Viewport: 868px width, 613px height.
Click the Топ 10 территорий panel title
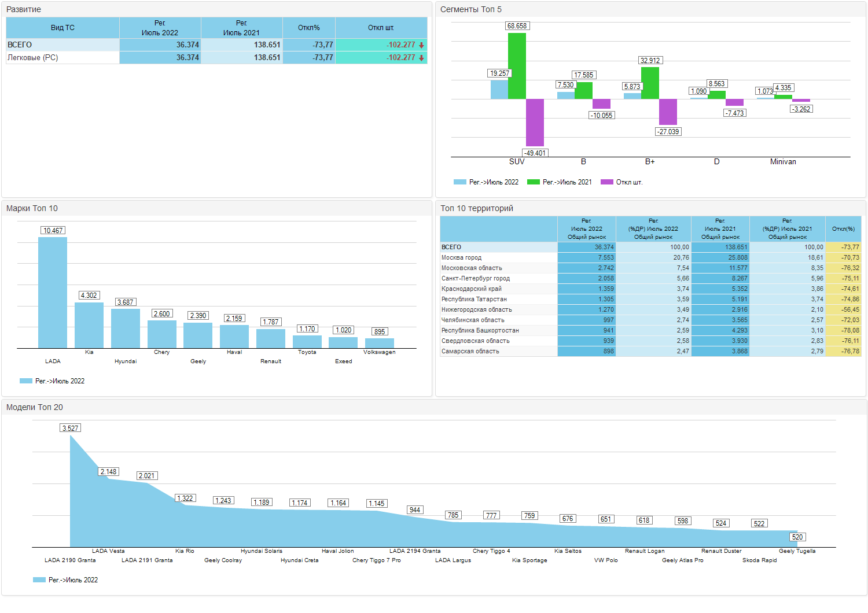(x=477, y=208)
